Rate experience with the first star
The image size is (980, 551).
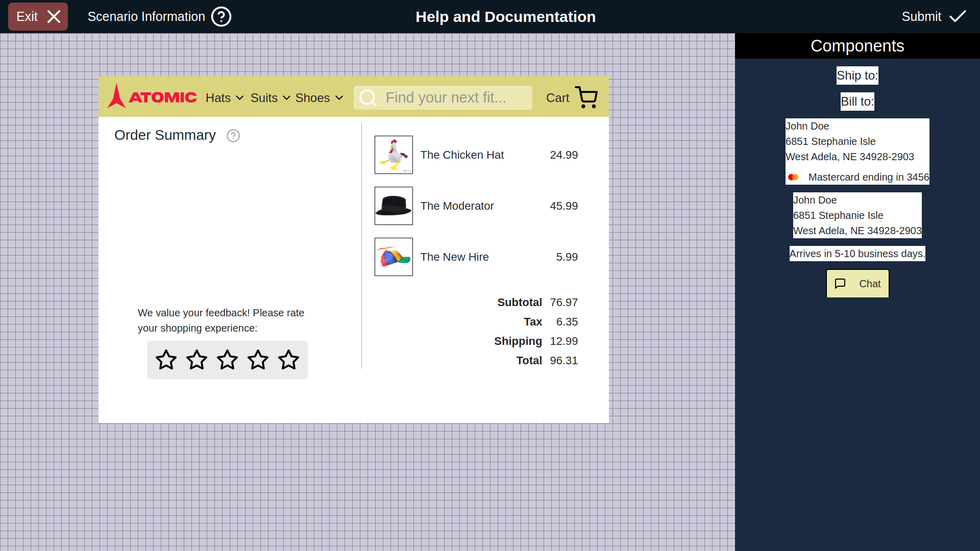(166, 360)
